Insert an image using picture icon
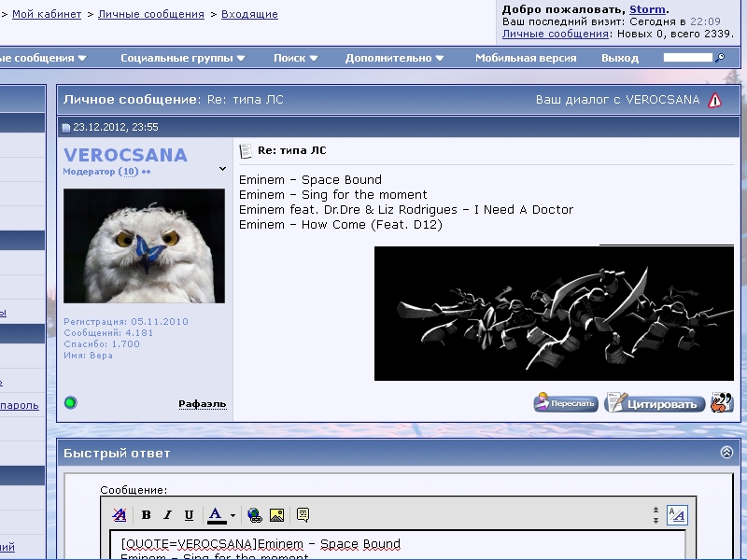 276,515
